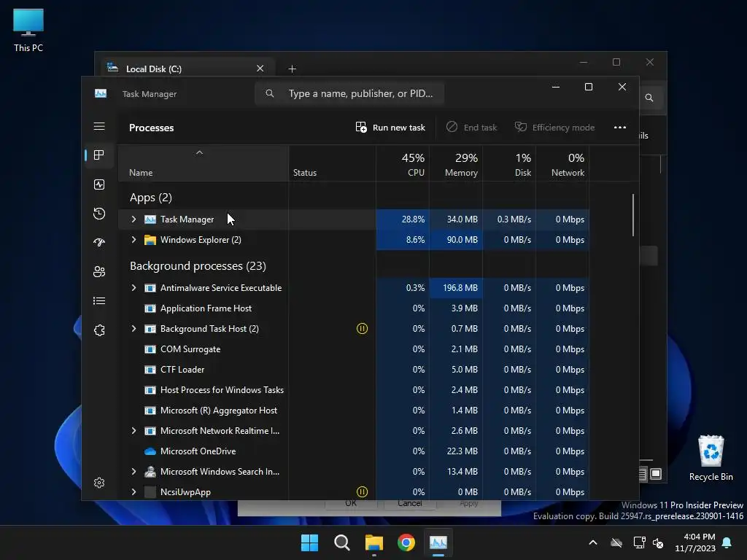Show hidden system tray icons
Viewport: 747px width, 560px height.
[593, 542]
